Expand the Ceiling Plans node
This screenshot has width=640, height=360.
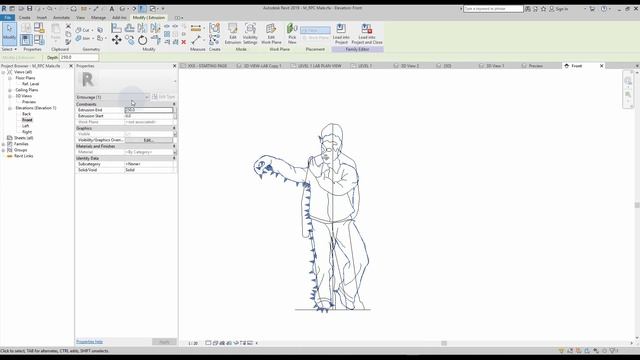(x=10, y=90)
